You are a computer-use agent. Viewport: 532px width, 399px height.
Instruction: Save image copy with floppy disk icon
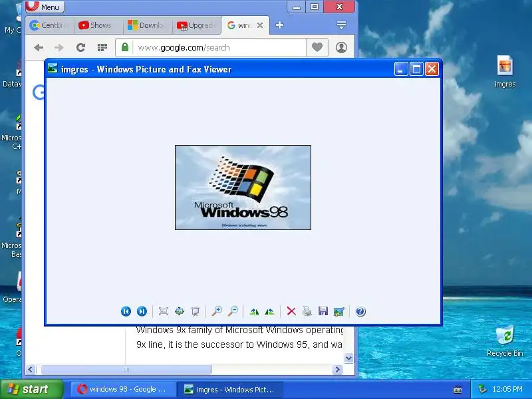click(x=323, y=311)
